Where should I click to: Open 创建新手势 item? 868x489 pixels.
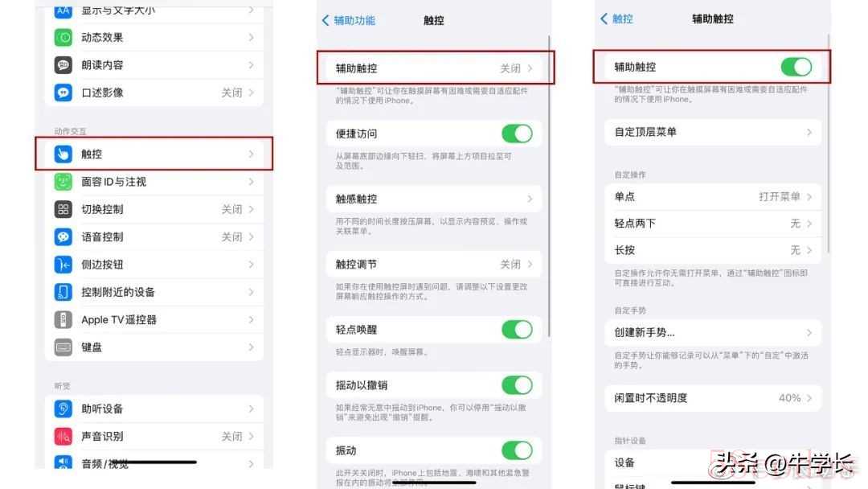pos(712,332)
